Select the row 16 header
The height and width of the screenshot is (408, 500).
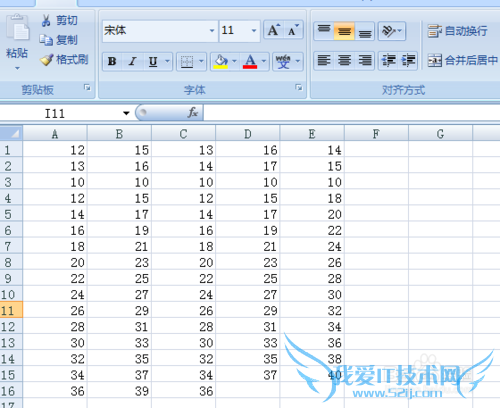coord(11,391)
